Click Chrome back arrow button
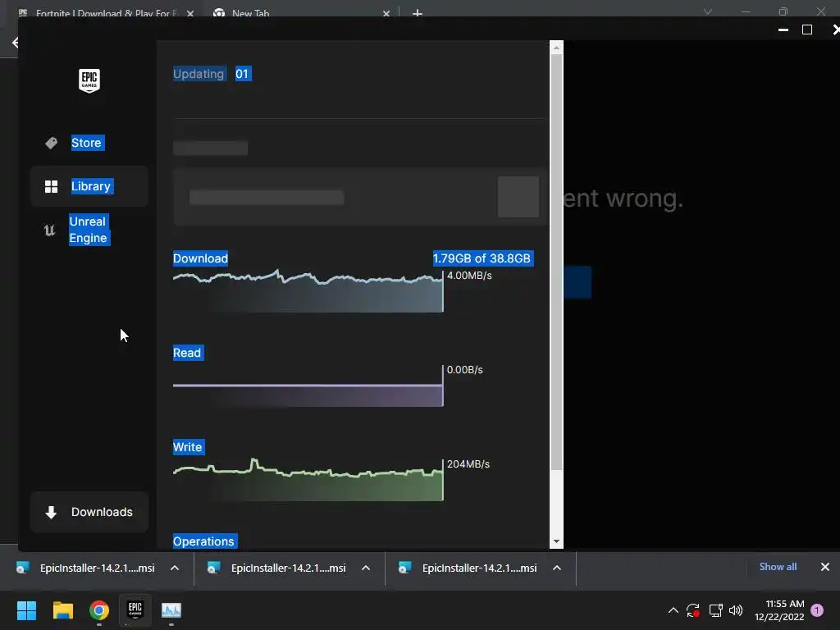The width and height of the screenshot is (840, 630). (x=15, y=43)
